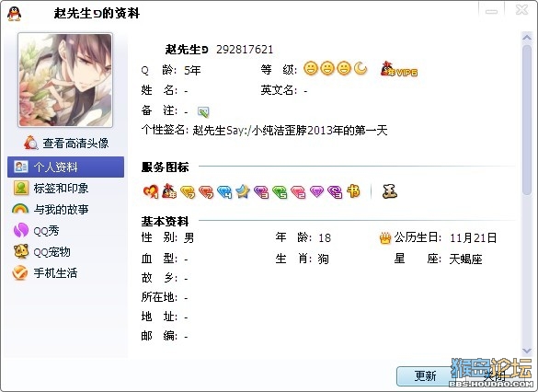
Task: Open the QQ秀 section
Action: (x=65, y=230)
